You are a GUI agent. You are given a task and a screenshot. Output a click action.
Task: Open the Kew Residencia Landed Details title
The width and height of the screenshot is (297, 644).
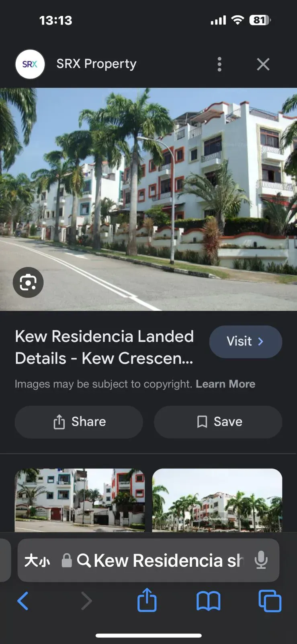point(104,347)
